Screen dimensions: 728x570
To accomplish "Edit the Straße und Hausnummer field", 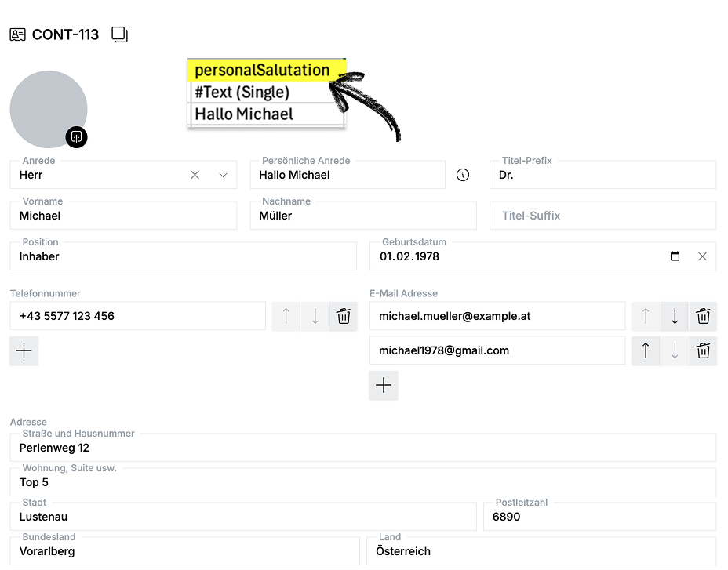I will pos(363,448).
